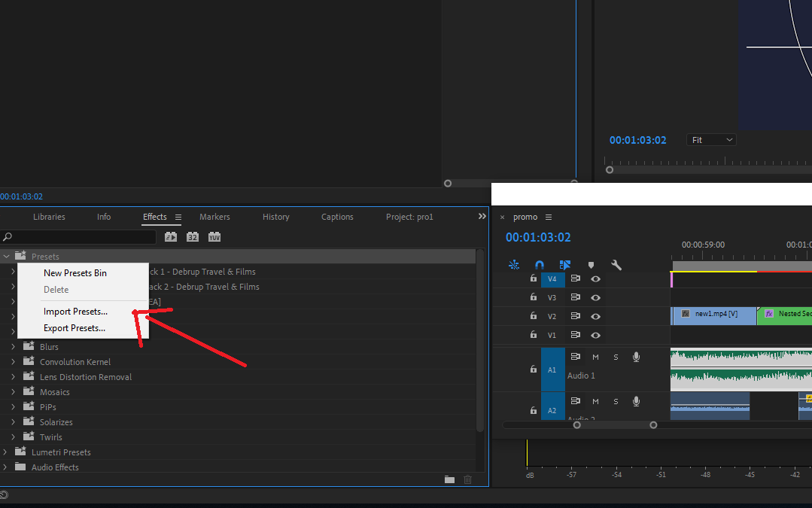The width and height of the screenshot is (812, 508).
Task: Choose Import Presets from the context menu
Action: 75,311
